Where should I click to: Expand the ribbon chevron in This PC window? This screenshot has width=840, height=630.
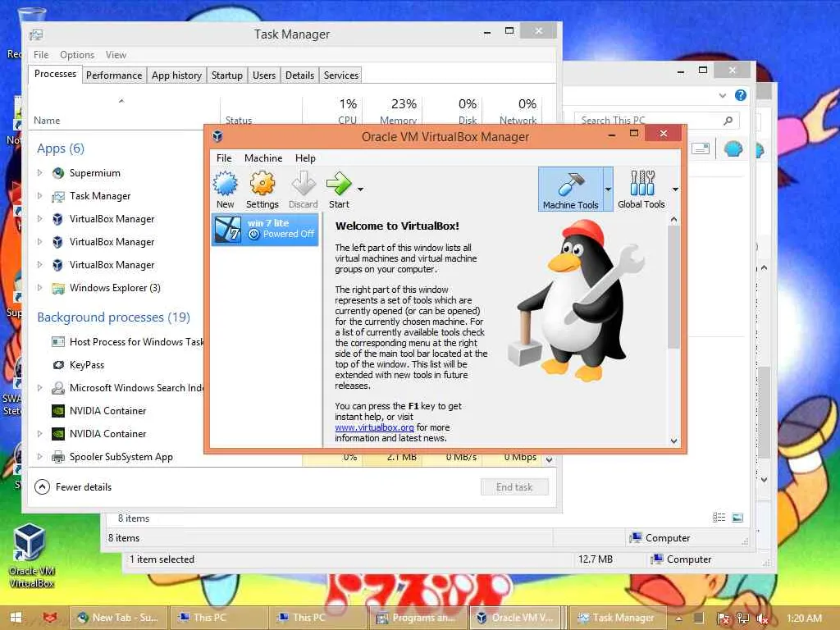tap(722, 96)
